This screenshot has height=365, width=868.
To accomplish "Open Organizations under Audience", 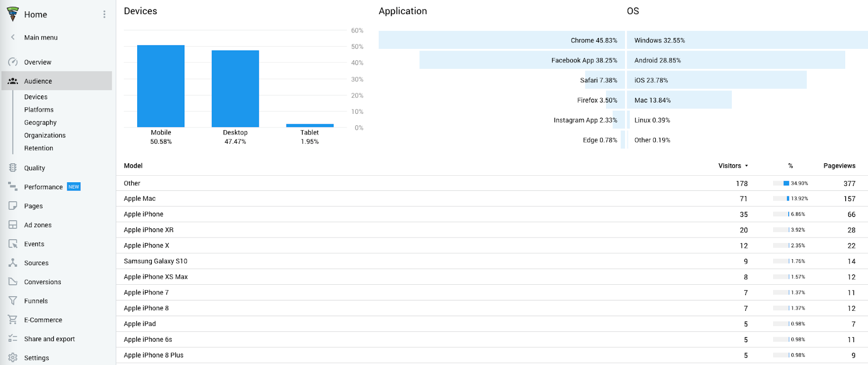I will point(45,135).
